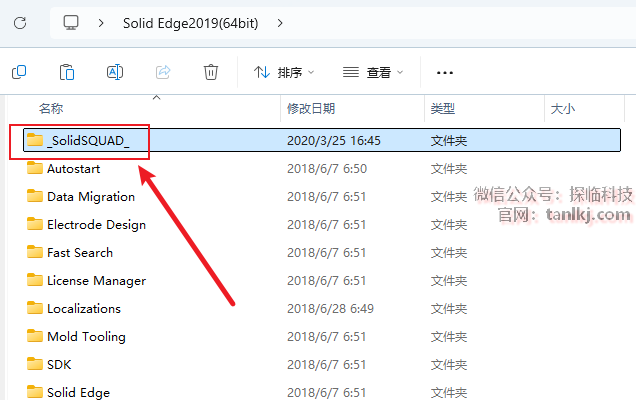Click the date 2018/6/7 6:50

pyautogui.click(x=327, y=168)
